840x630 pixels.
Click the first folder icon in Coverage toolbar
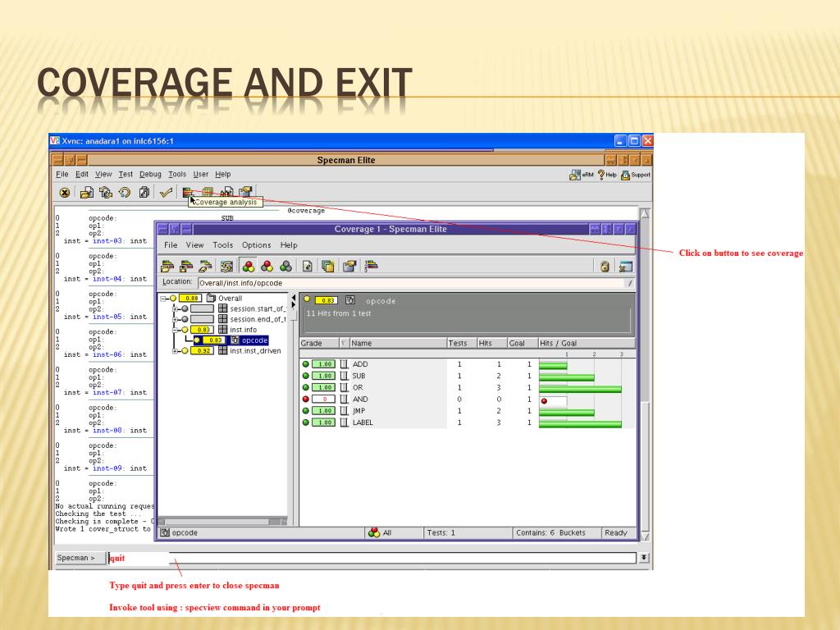pyautogui.click(x=167, y=266)
